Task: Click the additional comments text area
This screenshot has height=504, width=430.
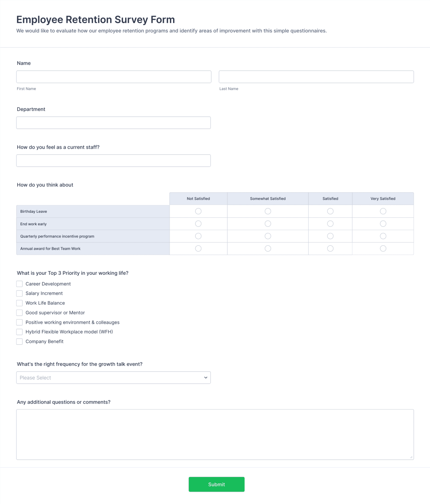Action: click(x=215, y=434)
